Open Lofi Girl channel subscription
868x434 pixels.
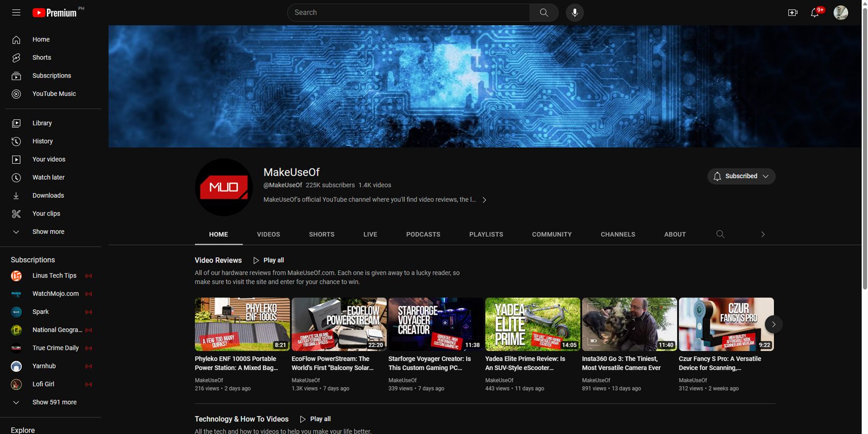click(x=53, y=384)
